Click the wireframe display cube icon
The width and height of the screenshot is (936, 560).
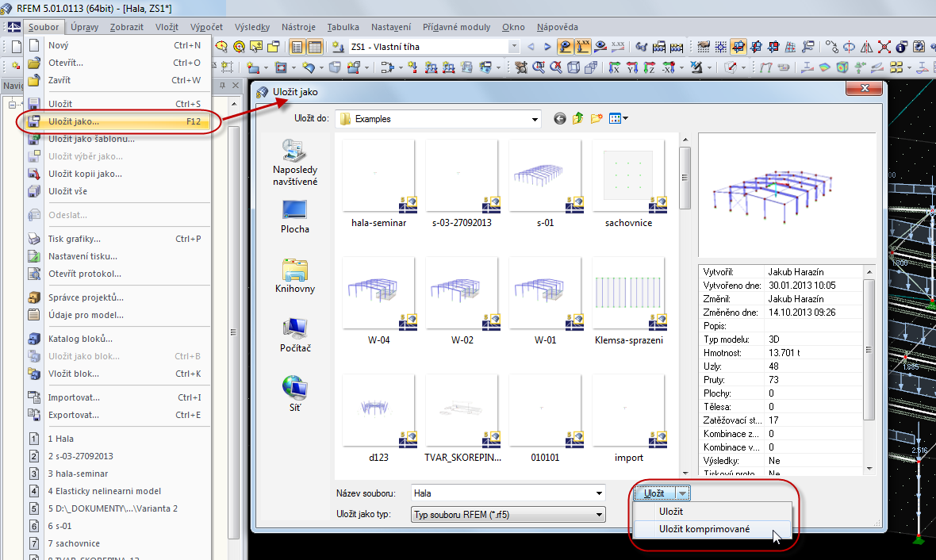573,67
